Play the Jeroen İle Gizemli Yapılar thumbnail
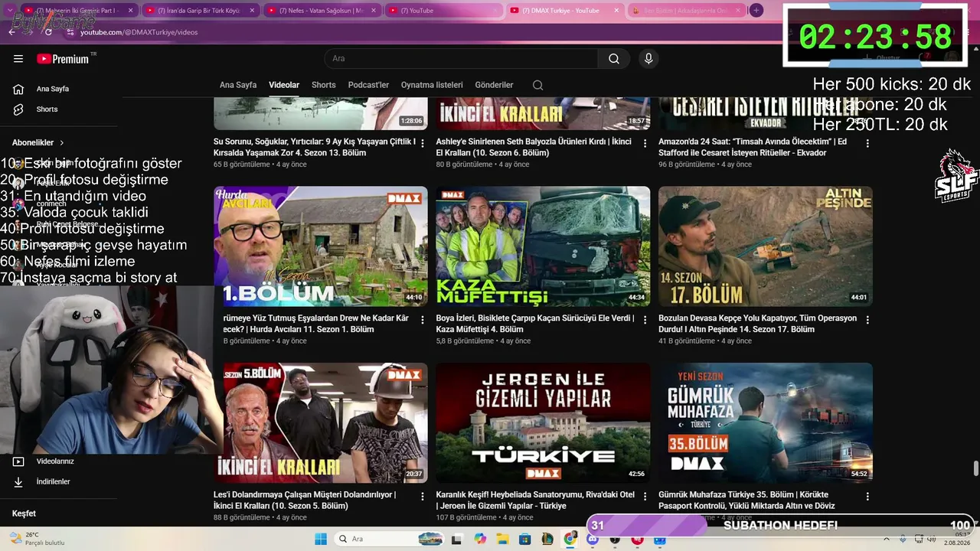Image resolution: width=980 pixels, height=551 pixels. point(543,423)
